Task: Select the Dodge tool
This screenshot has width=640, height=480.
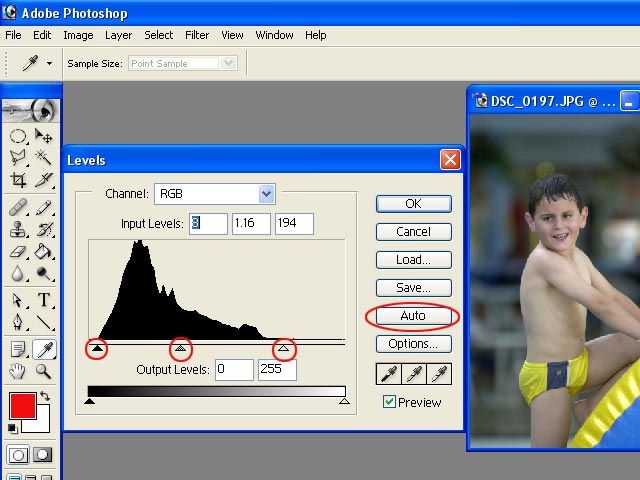Action: point(43,273)
